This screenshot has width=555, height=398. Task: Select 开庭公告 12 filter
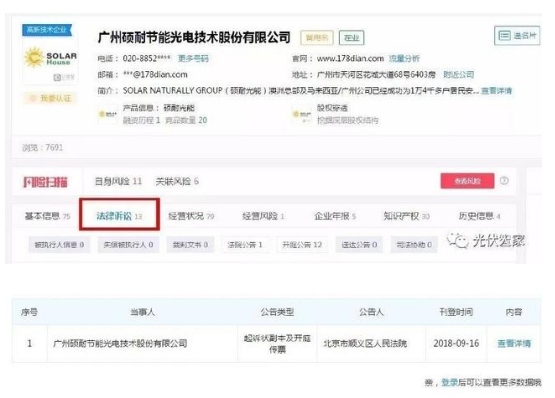click(302, 245)
